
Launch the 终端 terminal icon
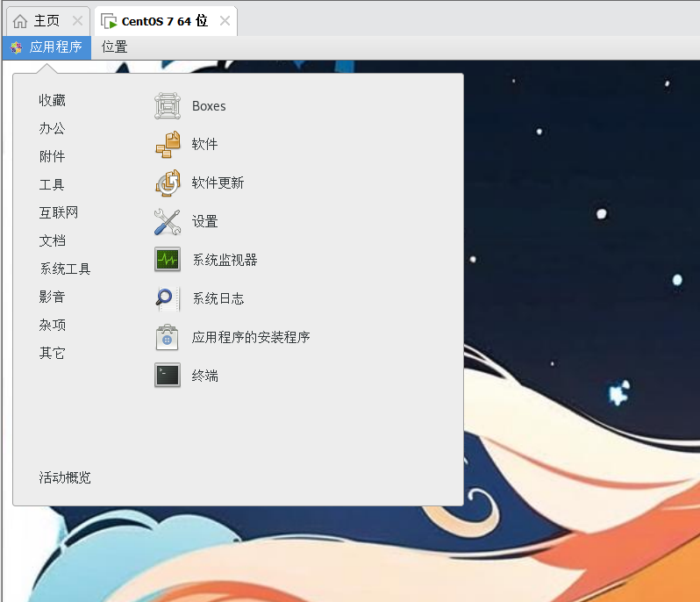[x=167, y=376]
